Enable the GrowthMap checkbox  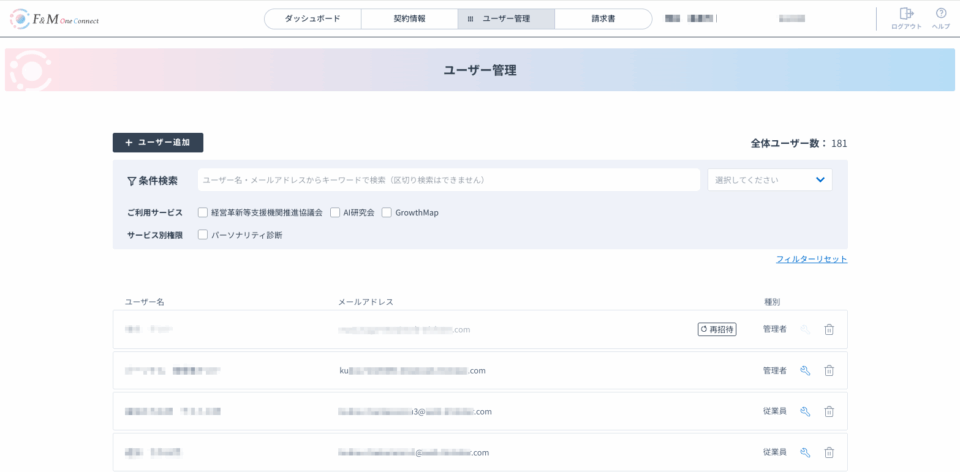387,213
